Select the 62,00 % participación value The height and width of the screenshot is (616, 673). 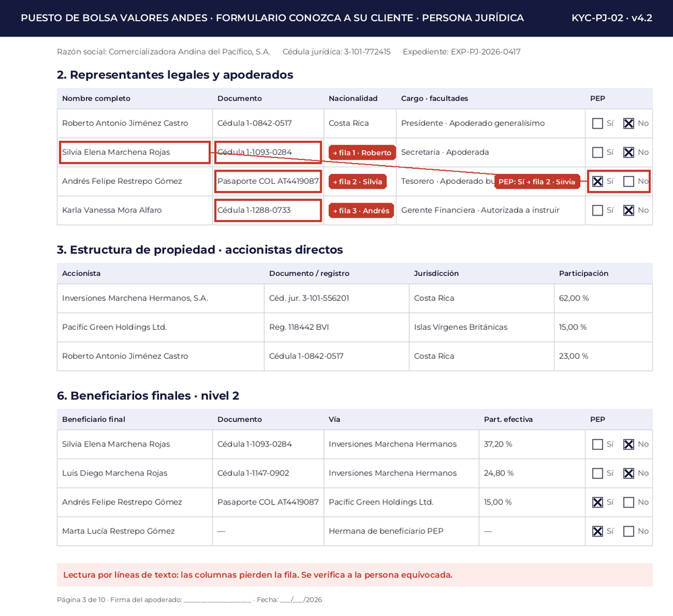(574, 298)
